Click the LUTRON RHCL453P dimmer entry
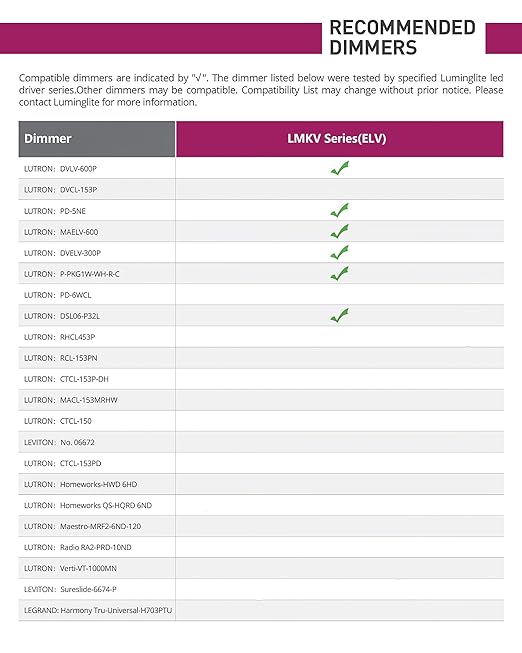Screen dimensions: 522x653 60,337
